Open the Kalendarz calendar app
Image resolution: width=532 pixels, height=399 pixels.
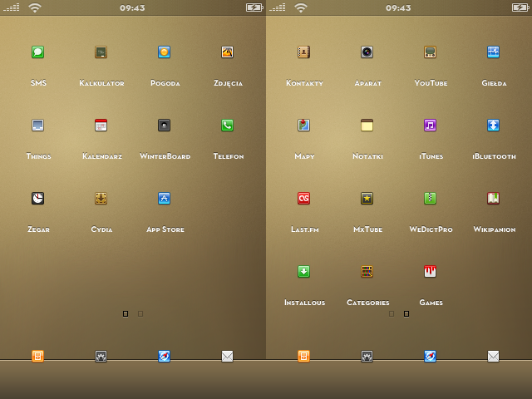[101, 126]
